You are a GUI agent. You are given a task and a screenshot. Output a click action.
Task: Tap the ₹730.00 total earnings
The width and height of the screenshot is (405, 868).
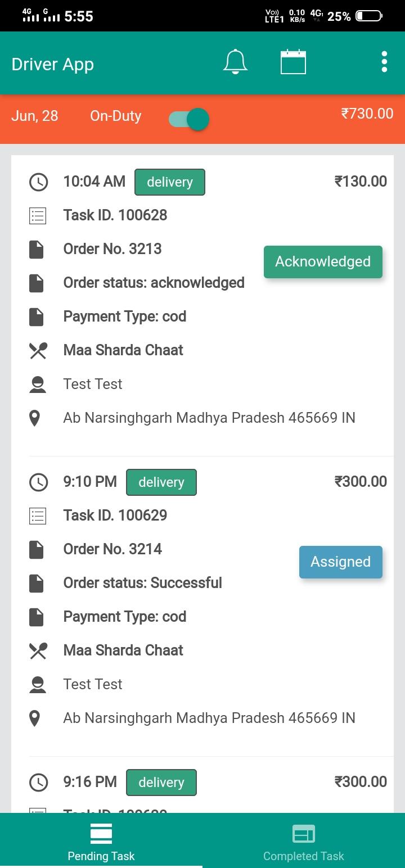click(367, 114)
